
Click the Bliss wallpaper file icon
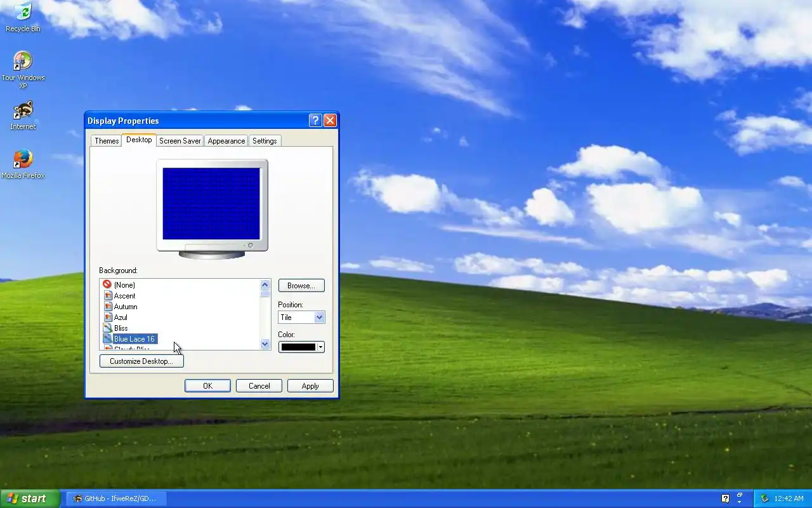[x=108, y=328]
